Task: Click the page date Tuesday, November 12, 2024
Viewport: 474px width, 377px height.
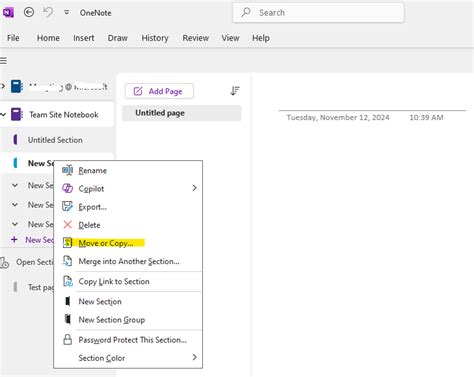Action: 338,117
